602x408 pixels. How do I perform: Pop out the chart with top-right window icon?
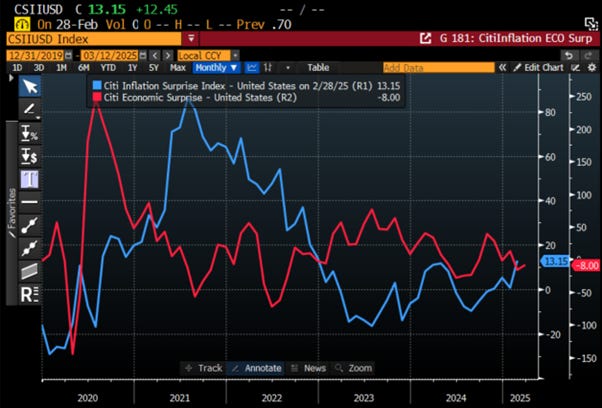point(591,24)
